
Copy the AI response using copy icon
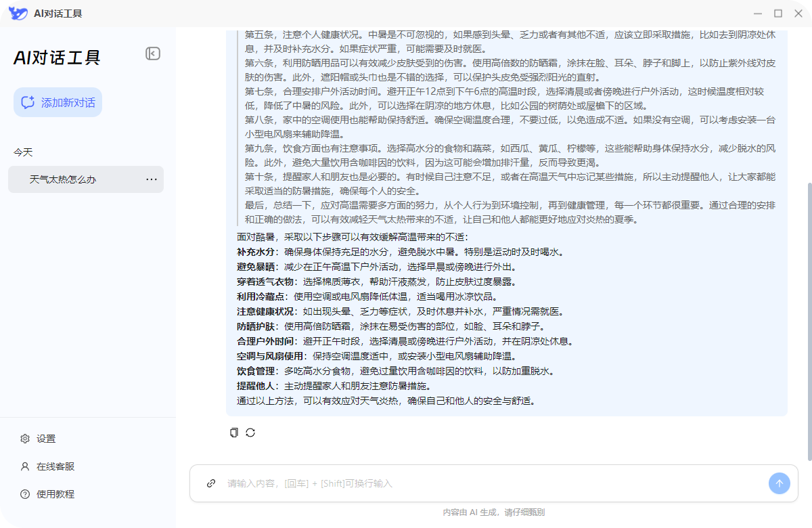coord(234,433)
